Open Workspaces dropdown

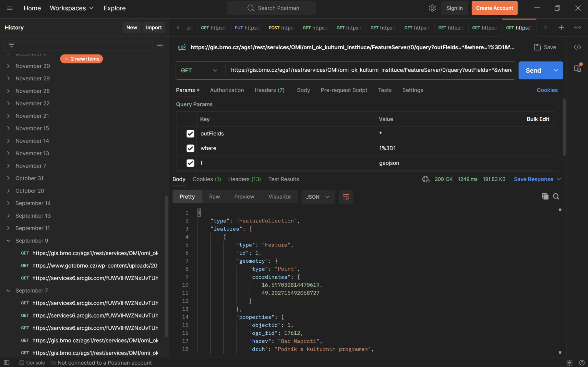click(71, 8)
